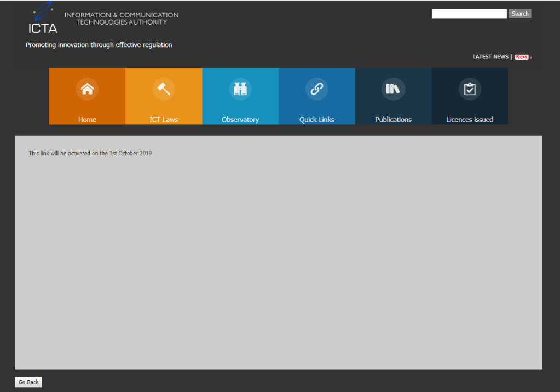Click the house icon in Home tile
560x392 pixels.
click(x=87, y=89)
